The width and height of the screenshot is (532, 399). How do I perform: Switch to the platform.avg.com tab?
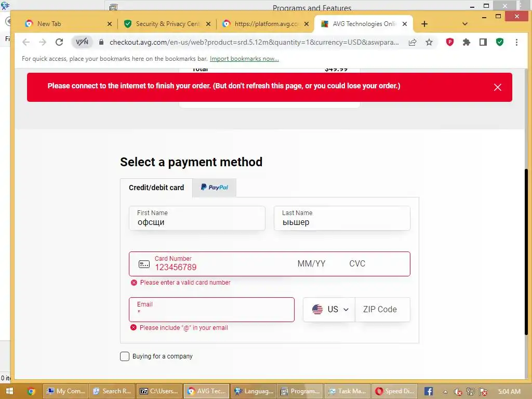coord(267,24)
